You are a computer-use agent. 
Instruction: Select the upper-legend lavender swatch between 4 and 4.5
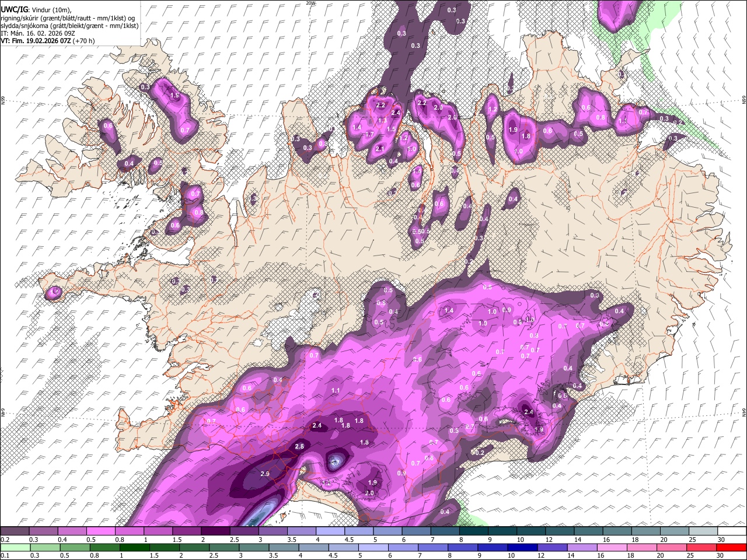click(330, 531)
